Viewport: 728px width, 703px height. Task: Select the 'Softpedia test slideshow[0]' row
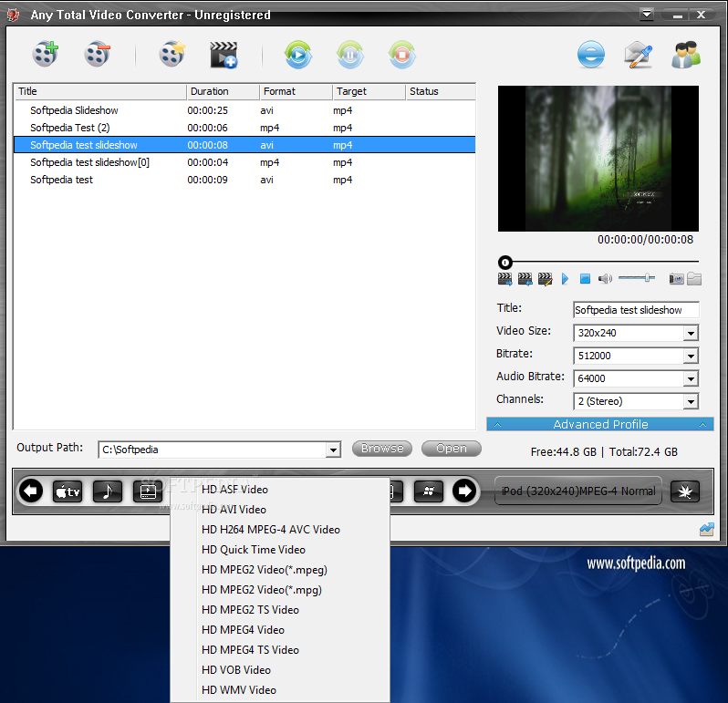coord(244,162)
